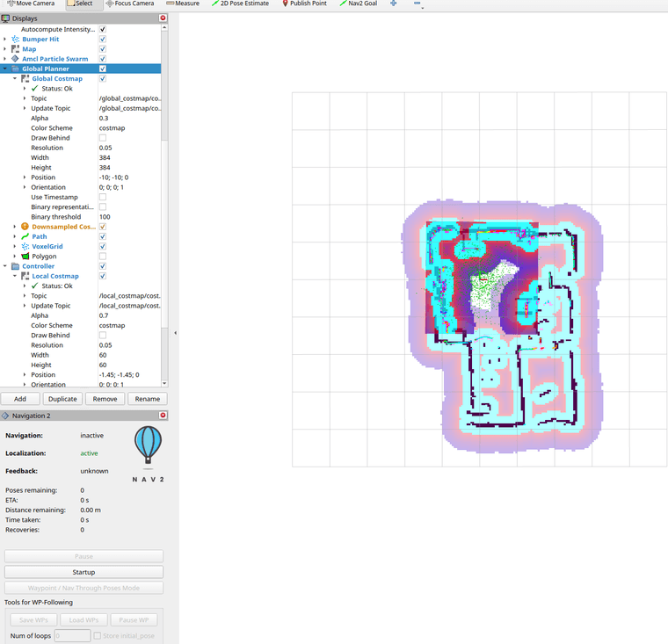Close the Displays panel
Viewport: 668px width, 644px height.
click(163, 18)
